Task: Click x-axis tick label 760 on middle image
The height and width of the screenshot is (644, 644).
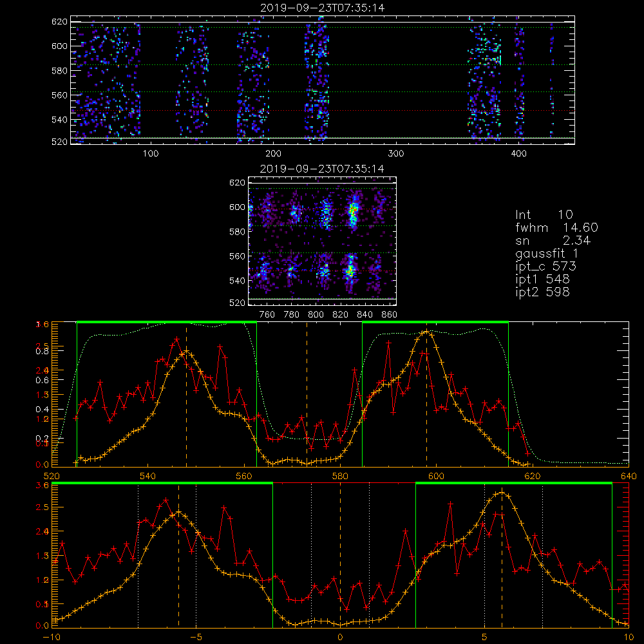Action: pyautogui.click(x=267, y=315)
